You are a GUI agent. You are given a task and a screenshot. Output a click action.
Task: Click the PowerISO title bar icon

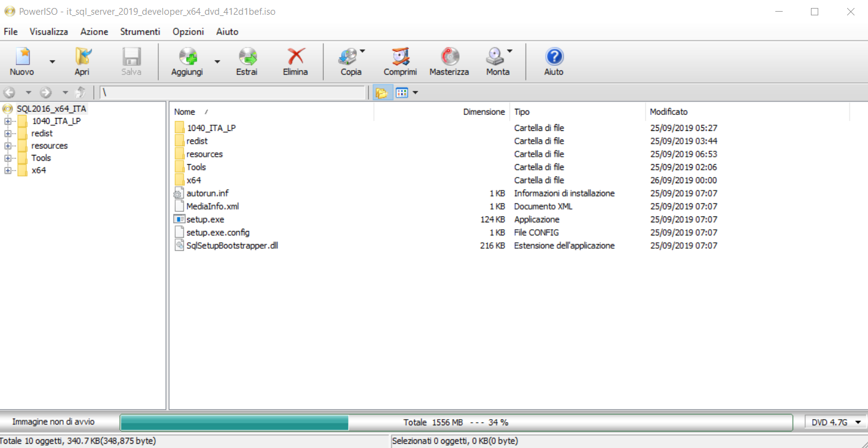click(9, 12)
